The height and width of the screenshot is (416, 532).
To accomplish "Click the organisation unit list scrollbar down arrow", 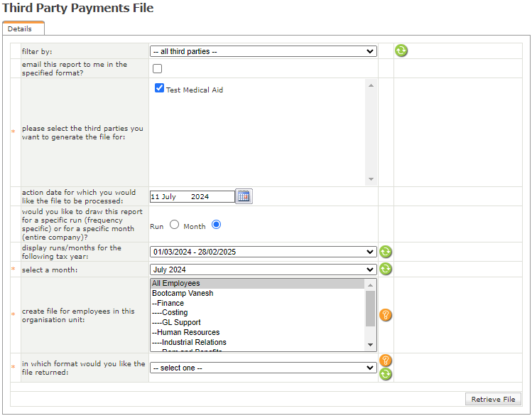I will pos(370,345).
